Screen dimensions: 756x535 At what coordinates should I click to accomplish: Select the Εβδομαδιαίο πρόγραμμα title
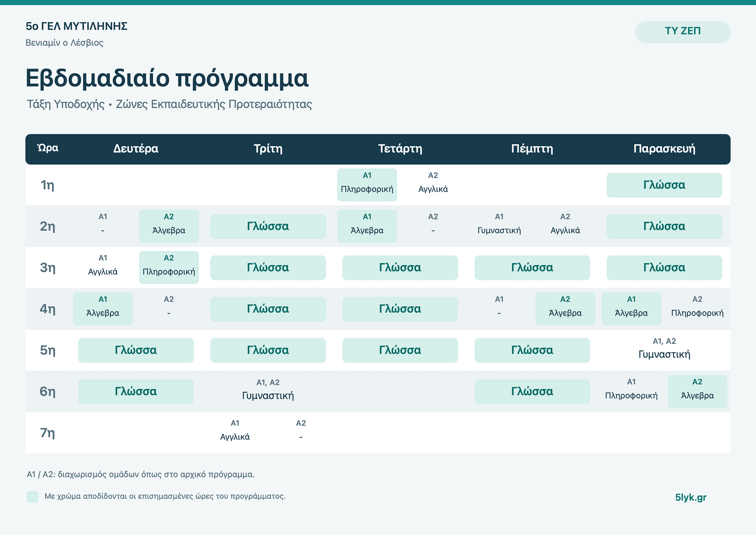[167, 78]
